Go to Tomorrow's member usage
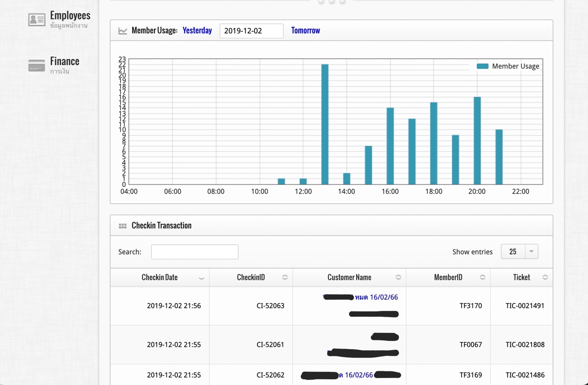Image resolution: width=588 pixels, height=385 pixels. tap(305, 30)
